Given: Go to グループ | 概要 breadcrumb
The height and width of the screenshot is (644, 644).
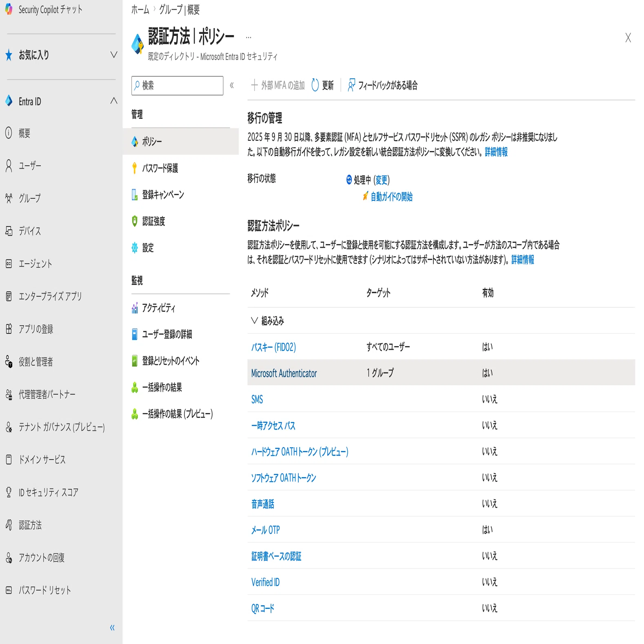Looking at the screenshot, I should click(x=179, y=9).
